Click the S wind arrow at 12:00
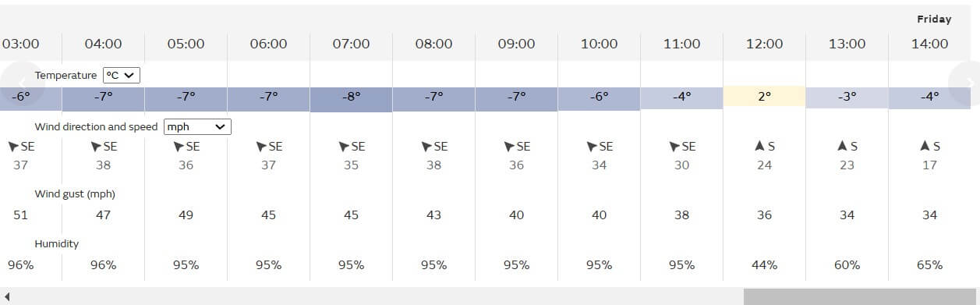Screen dimensions: 980x305 [x=757, y=147]
